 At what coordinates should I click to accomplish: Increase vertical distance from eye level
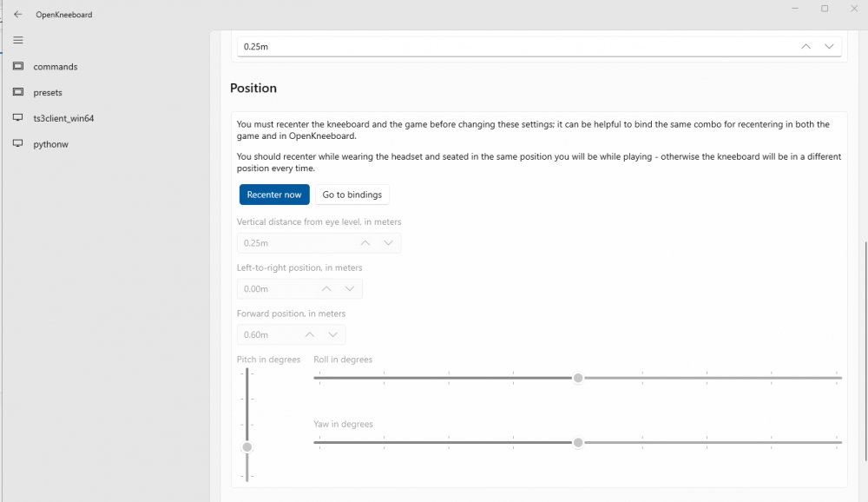pyautogui.click(x=365, y=243)
